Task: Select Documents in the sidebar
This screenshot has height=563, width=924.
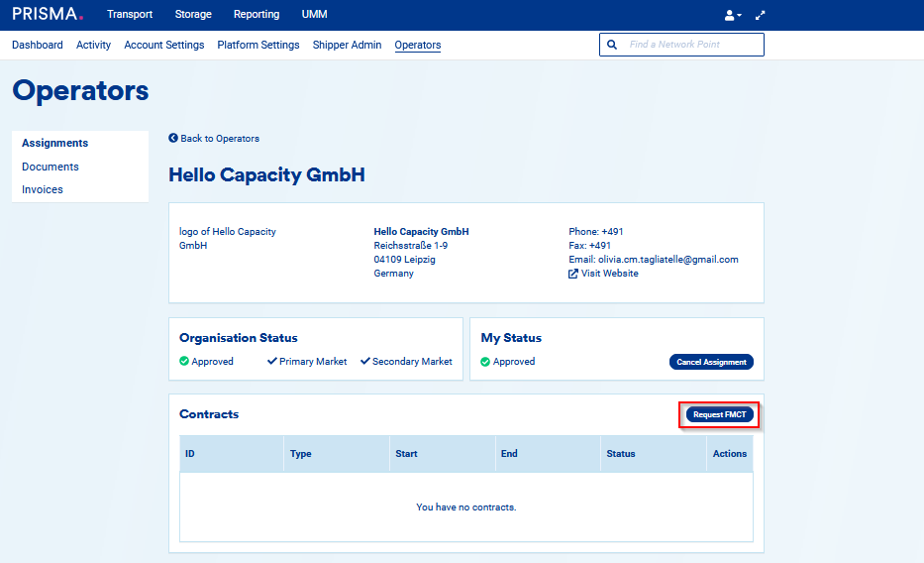Action: pos(51,167)
